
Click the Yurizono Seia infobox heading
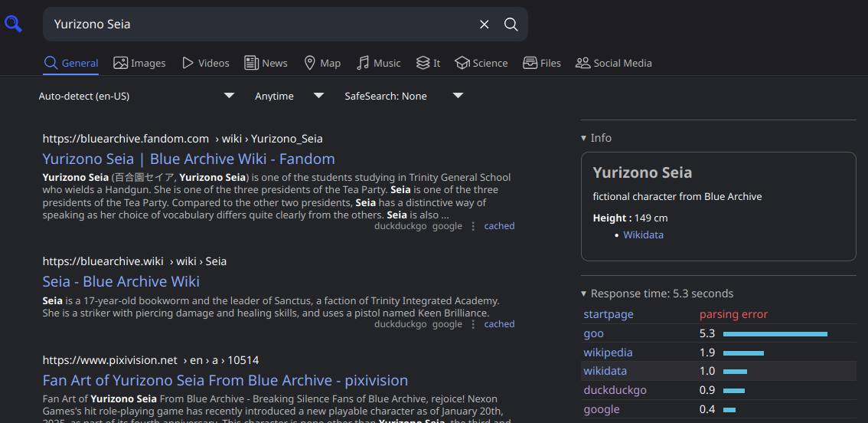(x=642, y=172)
